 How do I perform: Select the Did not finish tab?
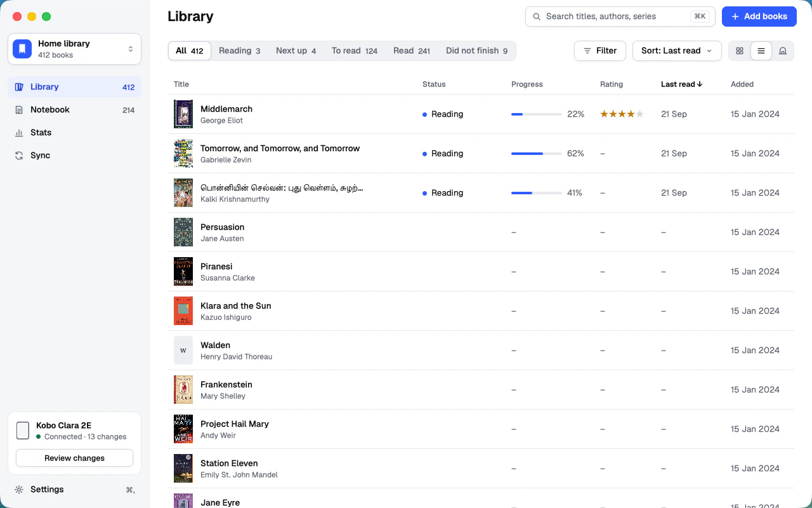477,51
